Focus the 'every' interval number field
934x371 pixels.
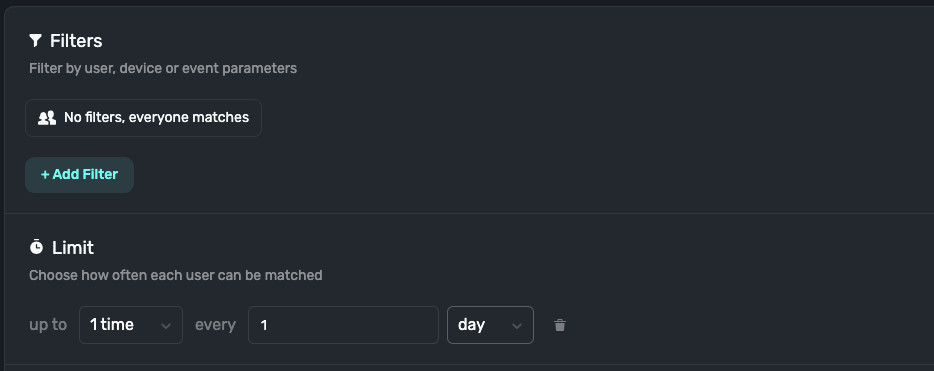pos(343,325)
